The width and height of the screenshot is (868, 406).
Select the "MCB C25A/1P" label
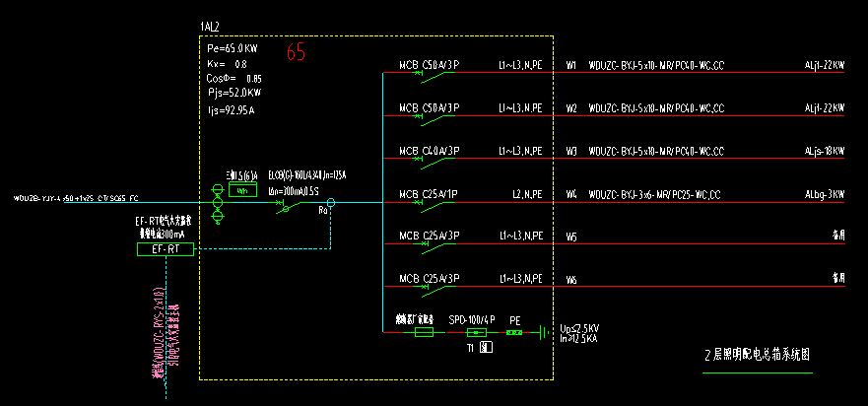(430, 194)
